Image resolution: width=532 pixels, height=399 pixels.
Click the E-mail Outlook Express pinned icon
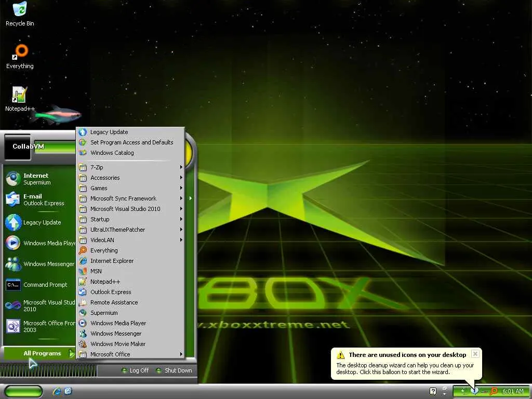[x=13, y=199]
